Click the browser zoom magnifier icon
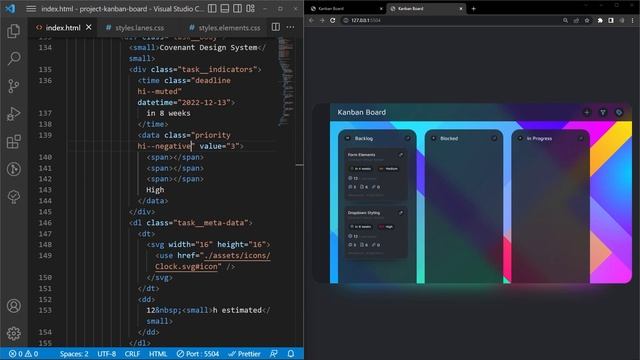The height and width of the screenshot is (360, 640). 565,20
